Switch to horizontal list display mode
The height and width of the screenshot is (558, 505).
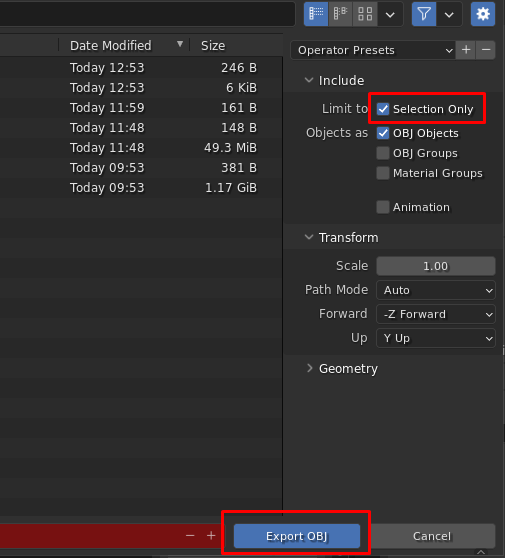tap(340, 14)
